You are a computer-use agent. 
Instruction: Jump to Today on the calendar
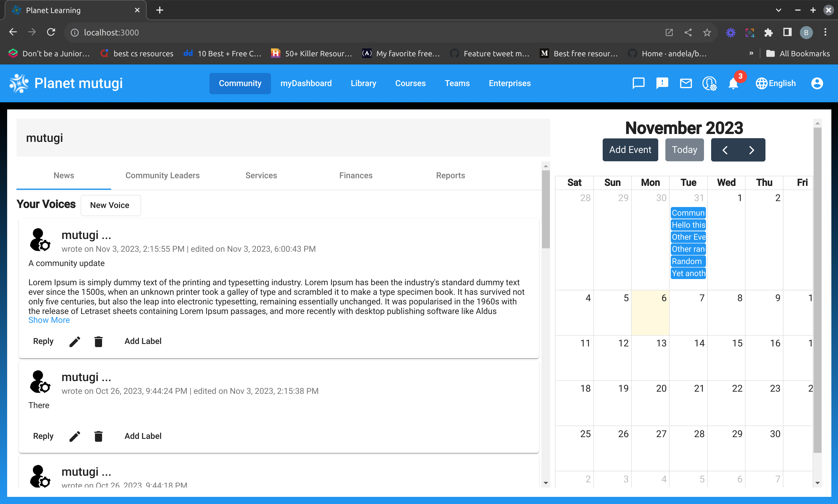click(x=684, y=149)
